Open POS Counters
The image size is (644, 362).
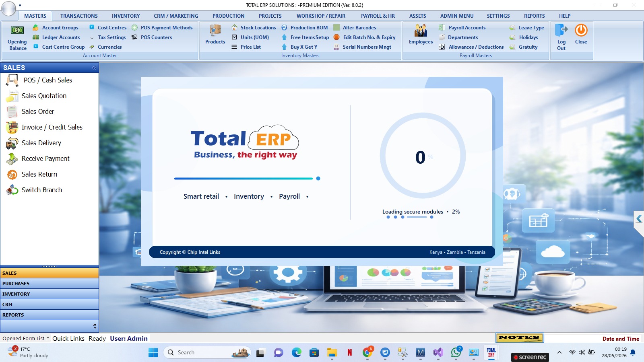point(152,37)
